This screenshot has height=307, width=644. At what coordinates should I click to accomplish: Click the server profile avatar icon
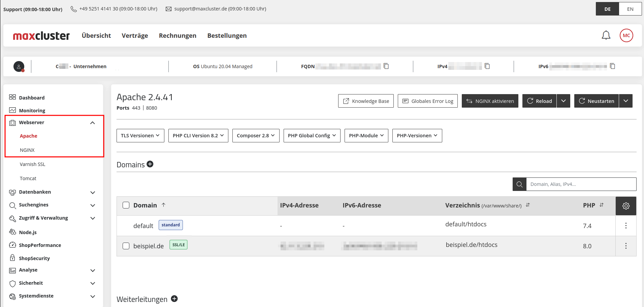pyautogui.click(x=19, y=66)
